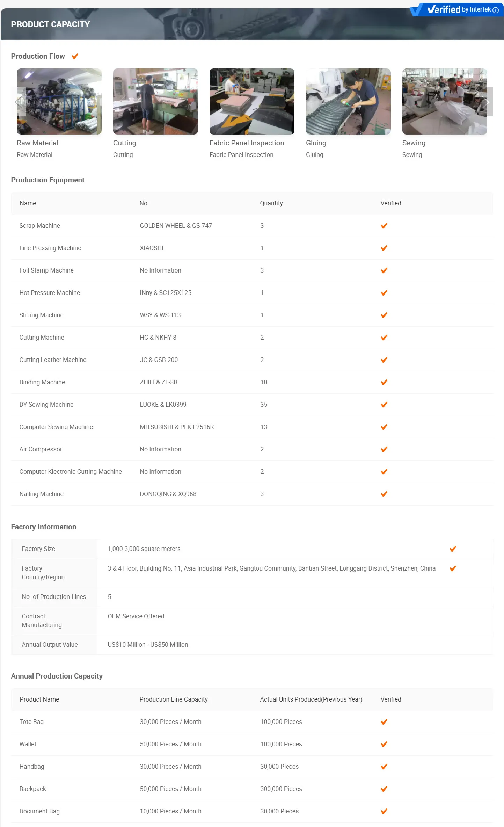This screenshot has height=827, width=504.
Task: Click the verified checkmark for Tote Bag
Action: click(x=384, y=722)
